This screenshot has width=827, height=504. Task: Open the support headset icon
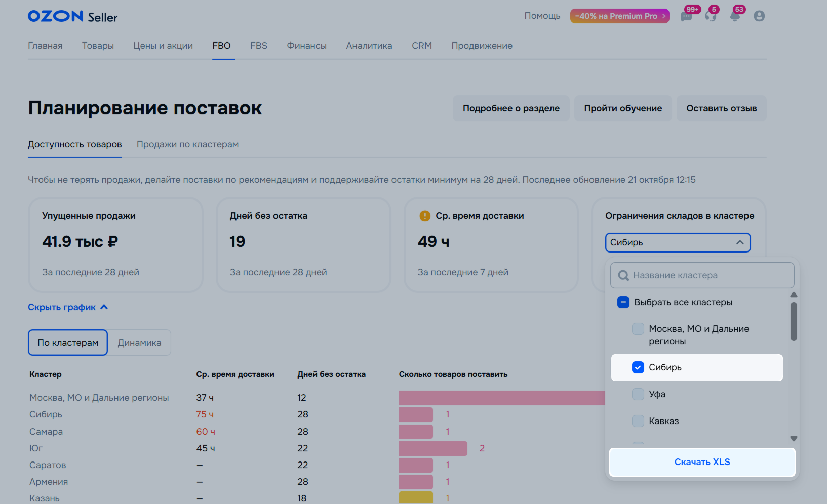pyautogui.click(x=711, y=17)
